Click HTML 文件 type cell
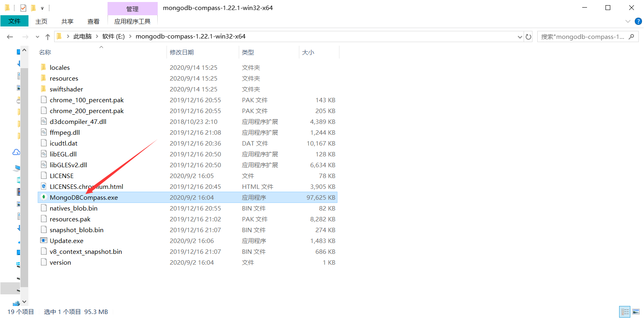 pyautogui.click(x=258, y=187)
